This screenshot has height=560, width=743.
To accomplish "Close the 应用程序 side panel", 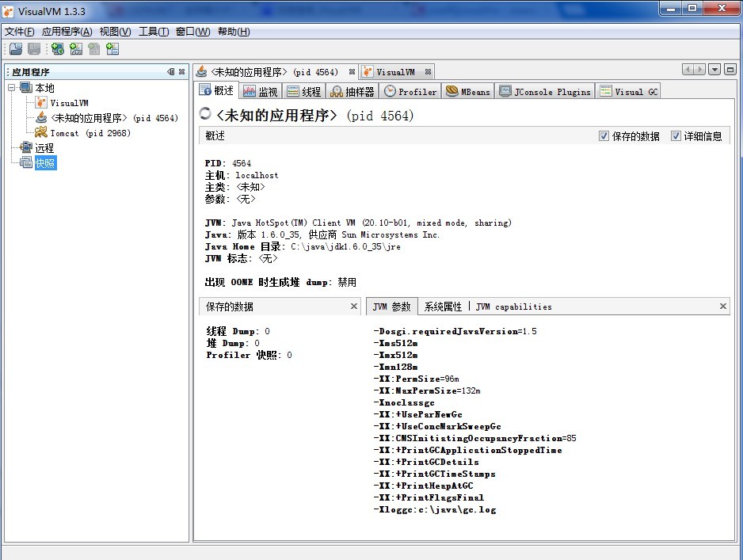I will click(x=181, y=71).
